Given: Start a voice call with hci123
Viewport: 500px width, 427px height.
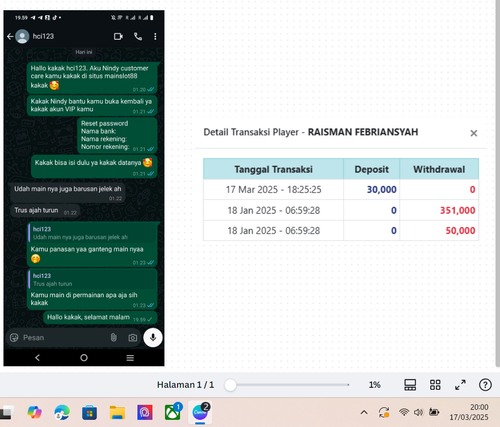Looking at the screenshot, I should point(138,36).
